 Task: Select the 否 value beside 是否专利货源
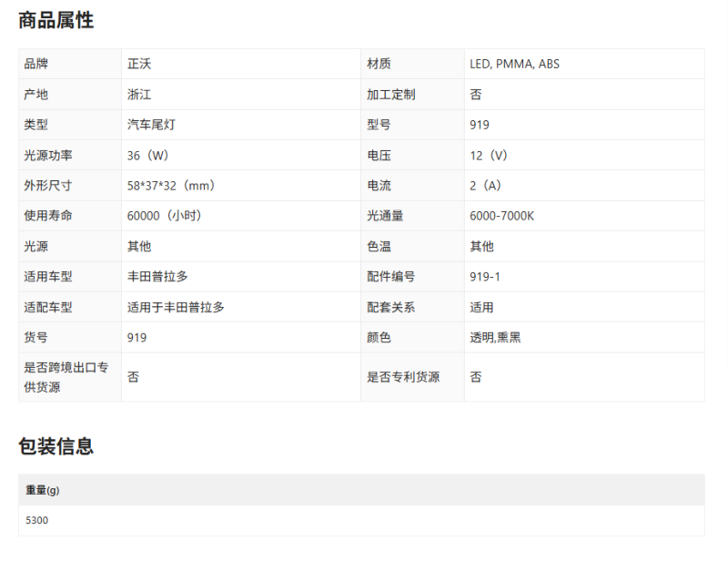point(475,377)
